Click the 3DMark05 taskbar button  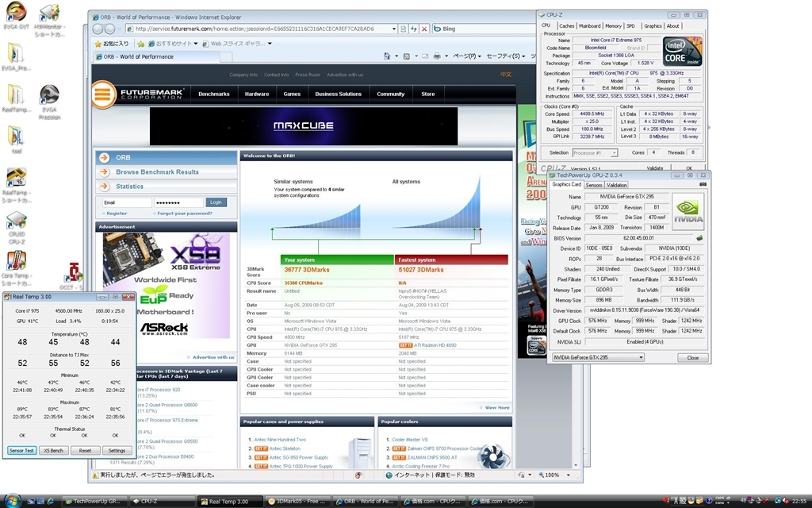pos(297,502)
